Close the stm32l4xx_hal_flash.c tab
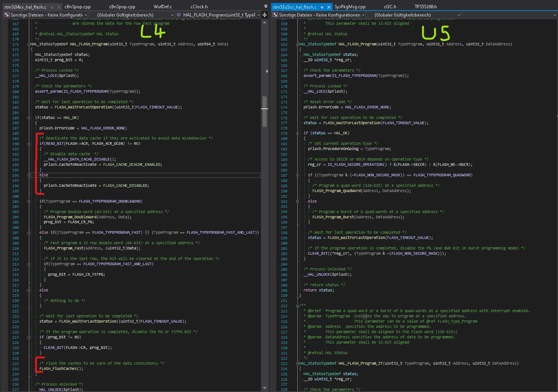The image size is (558, 392). coord(59,7)
